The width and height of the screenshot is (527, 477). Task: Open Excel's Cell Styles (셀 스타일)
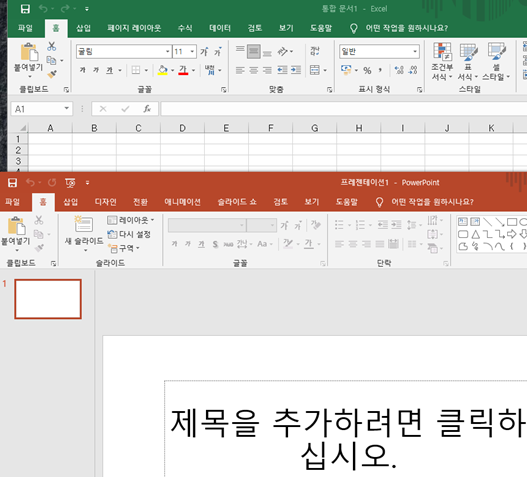(x=496, y=62)
